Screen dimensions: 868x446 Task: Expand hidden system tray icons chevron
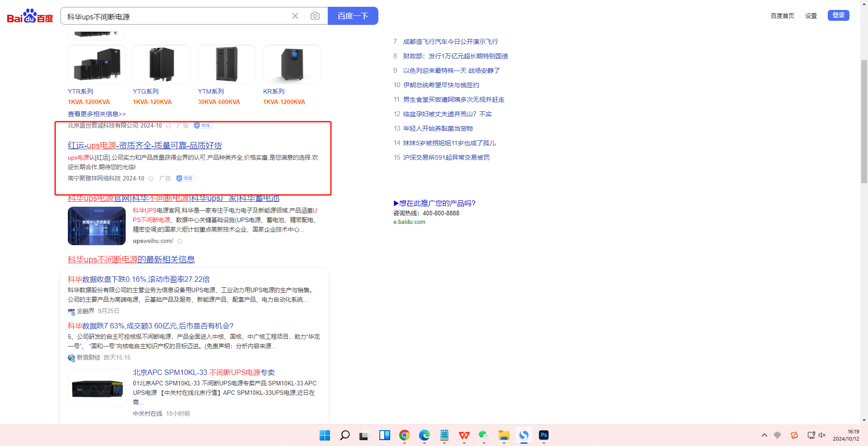[x=764, y=435]
